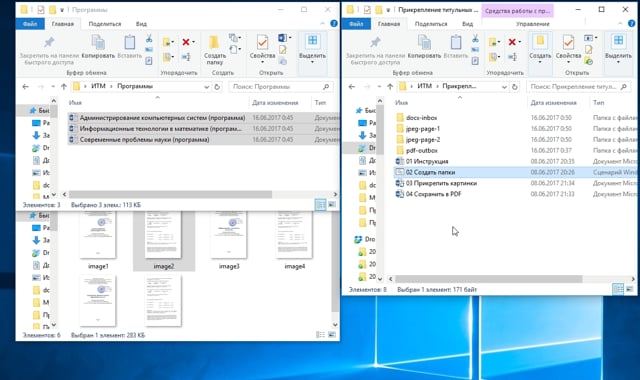Click rename icon below Delete in Программы window
640x380 pixels.
pos(186,57)
